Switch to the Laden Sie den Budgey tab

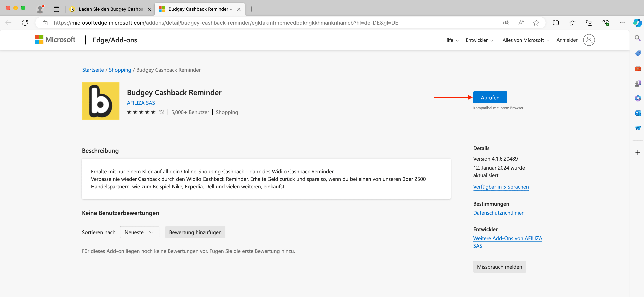point(110,9)
